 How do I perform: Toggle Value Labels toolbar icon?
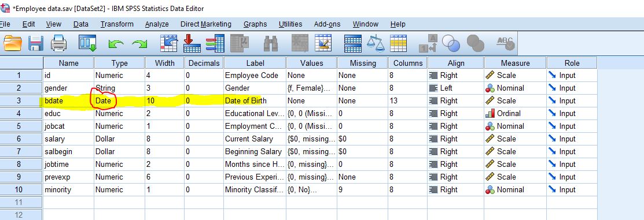428,43
